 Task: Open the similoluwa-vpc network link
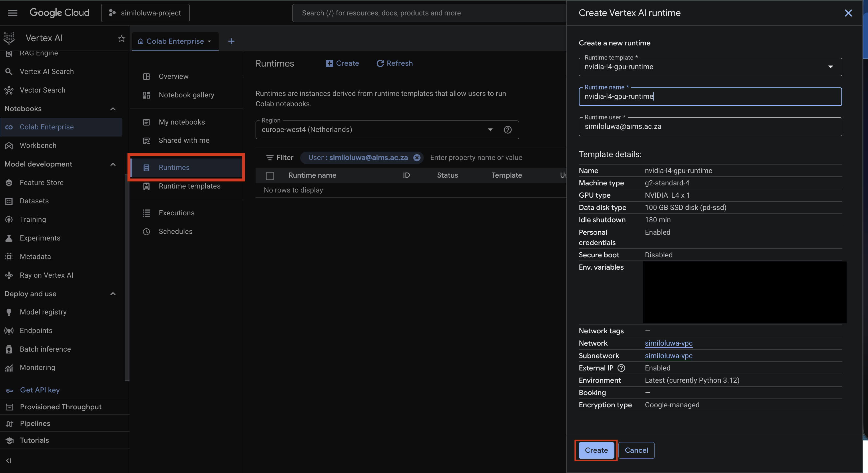click(x=668, y=343)
